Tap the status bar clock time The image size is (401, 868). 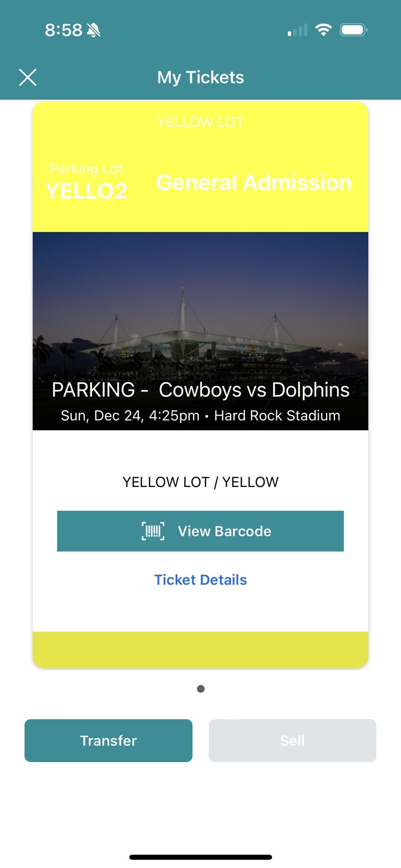pyautogui.click(x=63, y=30)
